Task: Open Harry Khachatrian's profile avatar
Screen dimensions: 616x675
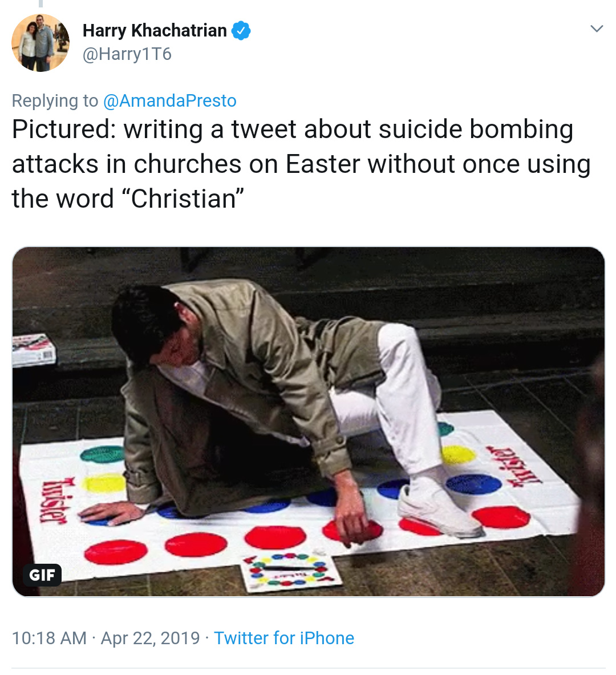Action: pyautogui.click(x=40, y=43)
